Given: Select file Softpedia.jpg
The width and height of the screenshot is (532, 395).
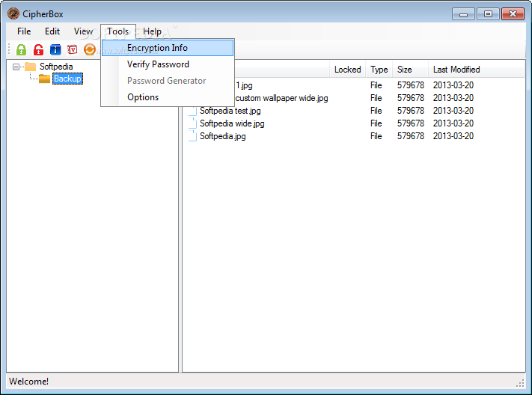Looking at the screenshot, I should (222, 136).
